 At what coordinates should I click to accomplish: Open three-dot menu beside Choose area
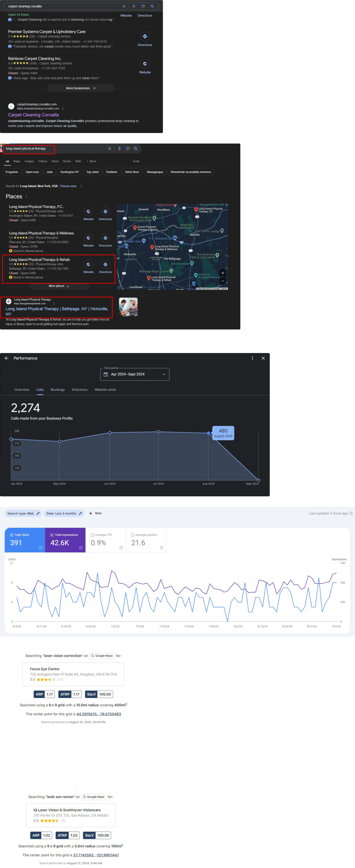[x=81, y=186]
